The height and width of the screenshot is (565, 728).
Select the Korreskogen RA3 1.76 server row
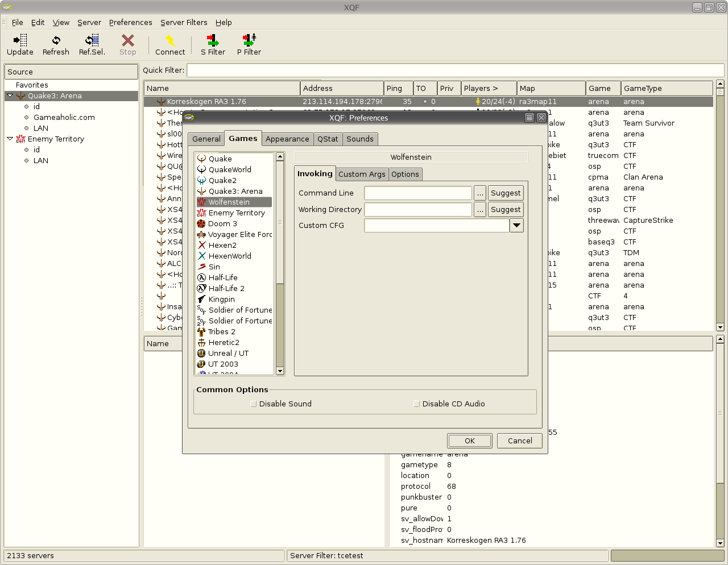pyautogui.click(x=428, y=102)
